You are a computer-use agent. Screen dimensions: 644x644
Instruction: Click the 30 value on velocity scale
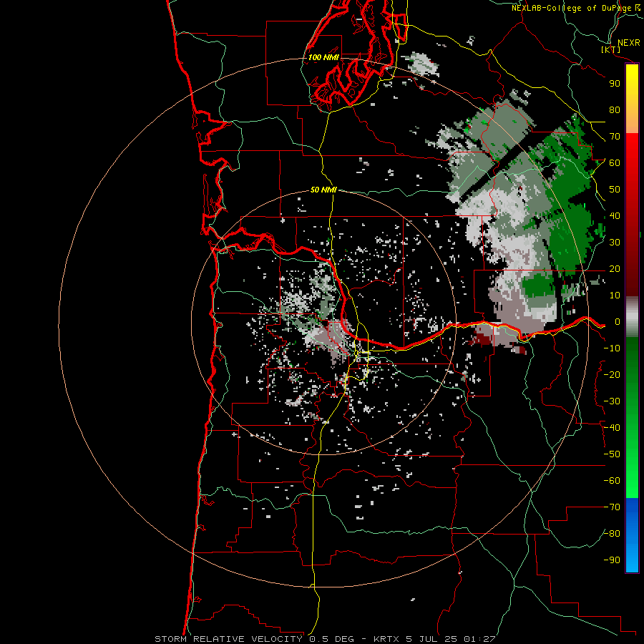[615, 243]
